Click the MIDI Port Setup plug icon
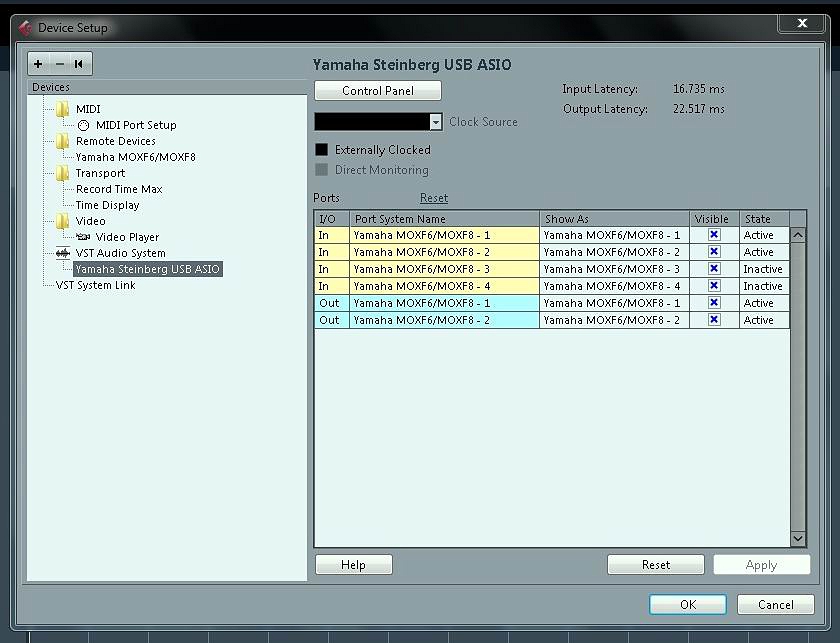This screenshot has height=643, width=840. [83, 125]
